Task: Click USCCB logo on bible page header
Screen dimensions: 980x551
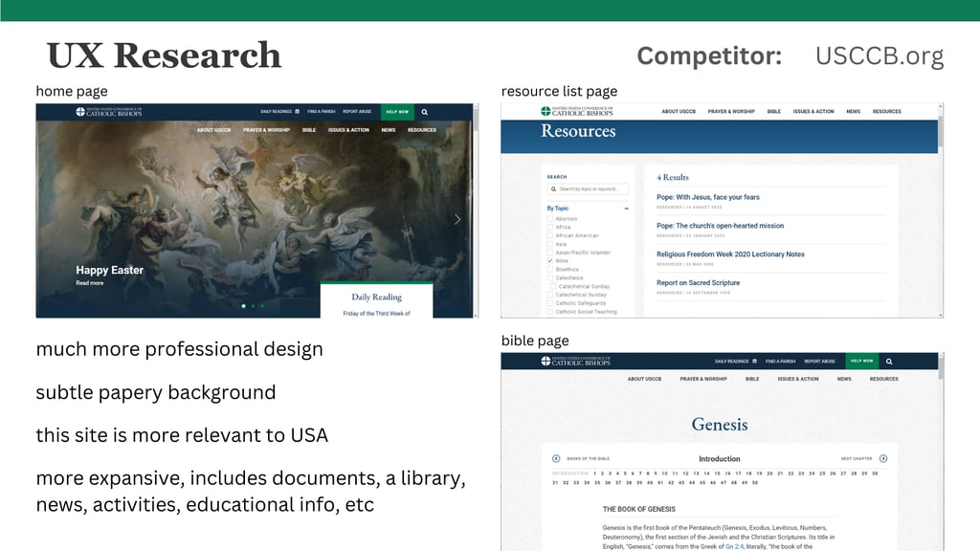Action: [x=575, y=361]
